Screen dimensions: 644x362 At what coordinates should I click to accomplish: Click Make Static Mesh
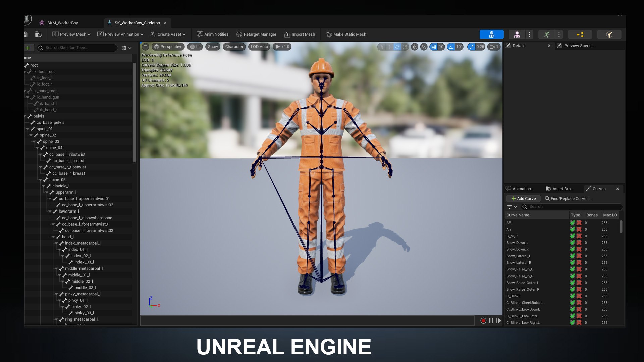click(346, 34)
